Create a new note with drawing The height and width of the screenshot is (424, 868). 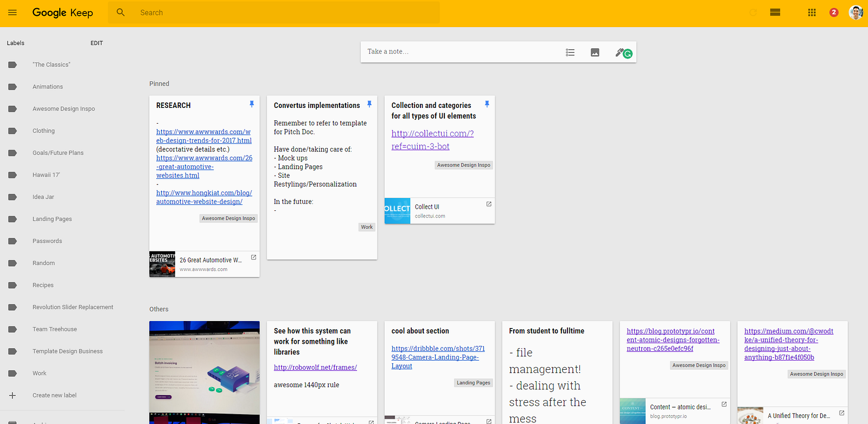tap(620, 52)
